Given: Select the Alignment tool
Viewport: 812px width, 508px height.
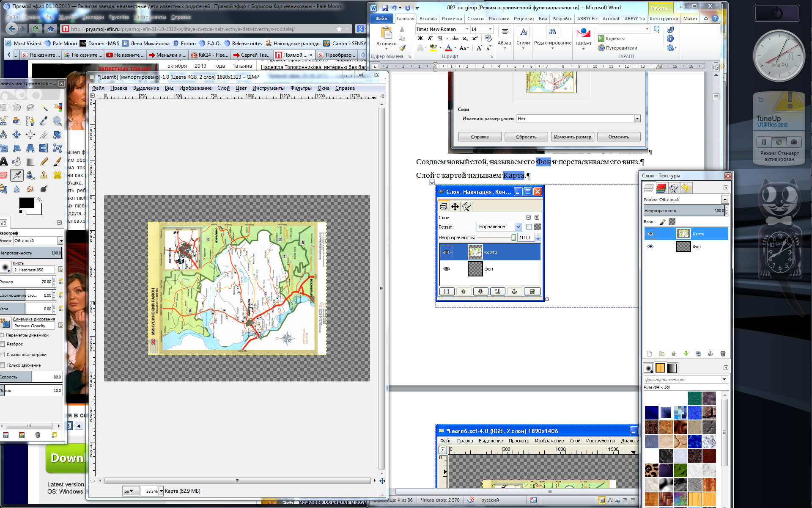Looking at the screenshot, I should pos(30,135).
